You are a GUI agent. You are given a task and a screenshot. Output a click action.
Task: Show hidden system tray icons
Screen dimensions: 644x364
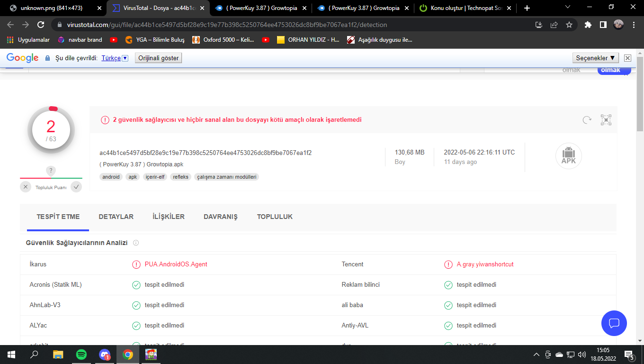coord(537,355)
